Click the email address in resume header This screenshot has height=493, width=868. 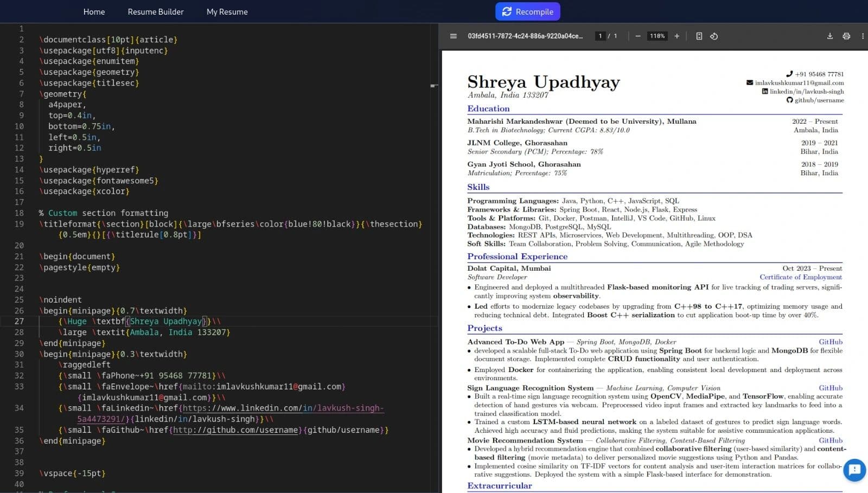[799, 83]
